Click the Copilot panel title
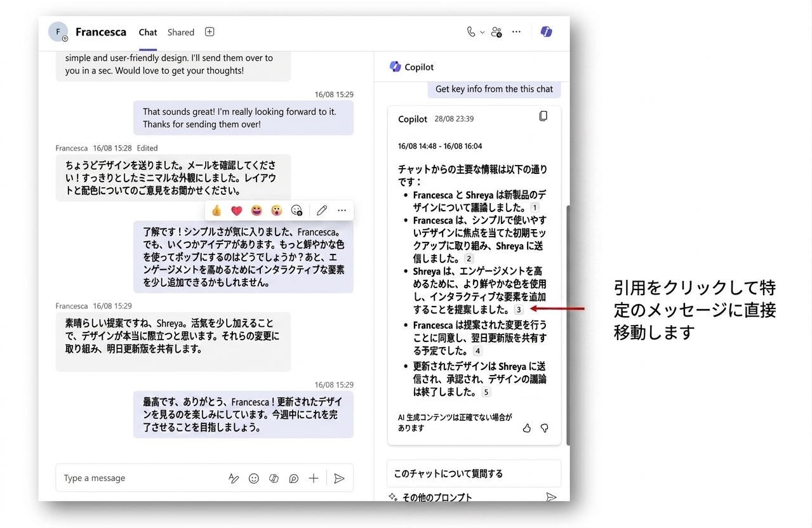This screenshot has width=812, height=528. [419, 67]
